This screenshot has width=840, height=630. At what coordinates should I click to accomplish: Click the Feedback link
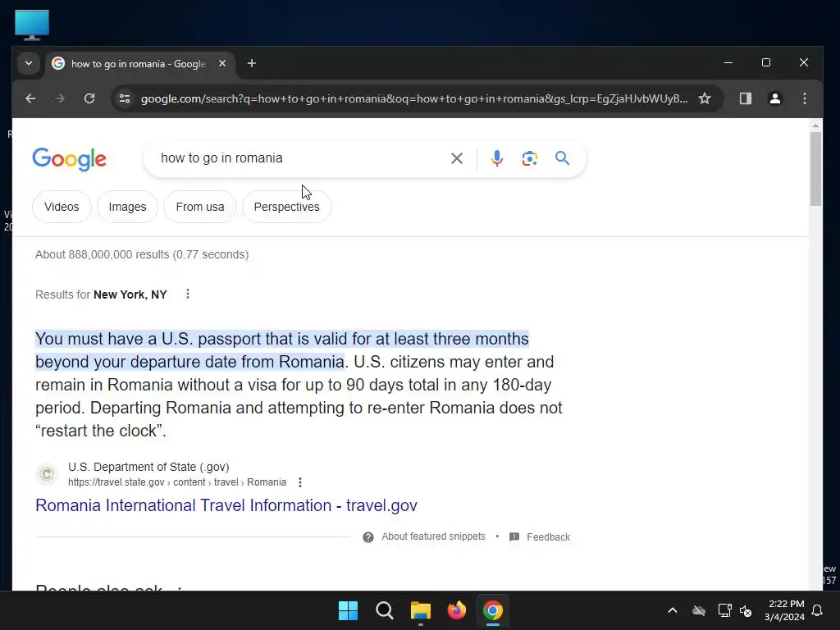548,536
